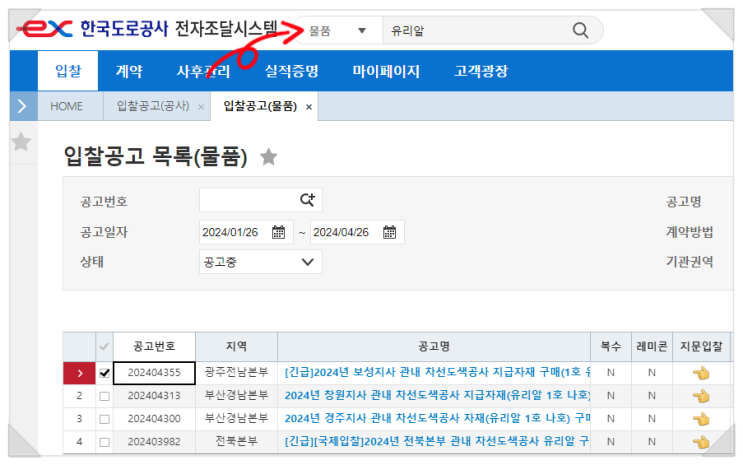Click row number 3 cell
The height and width of the screenshot is (465, 743).
tap(79, 419)
